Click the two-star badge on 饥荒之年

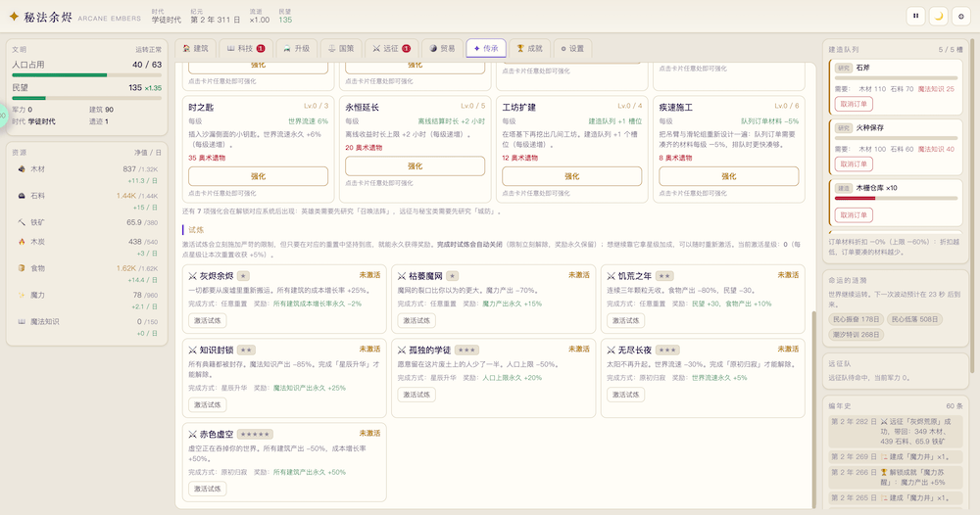click(665, 276)
